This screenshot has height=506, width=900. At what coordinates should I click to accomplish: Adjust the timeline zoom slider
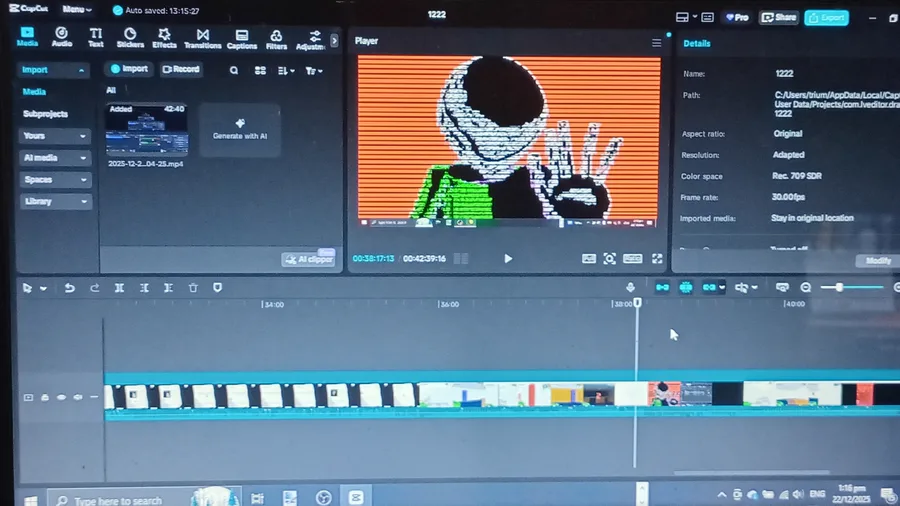[839, 287]
